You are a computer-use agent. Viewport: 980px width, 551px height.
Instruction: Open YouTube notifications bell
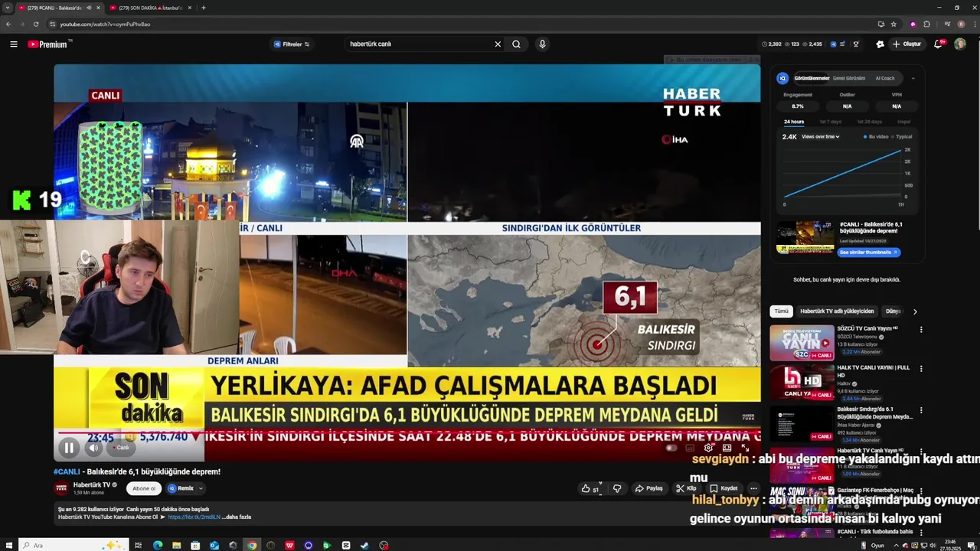[x=938, y=44]
